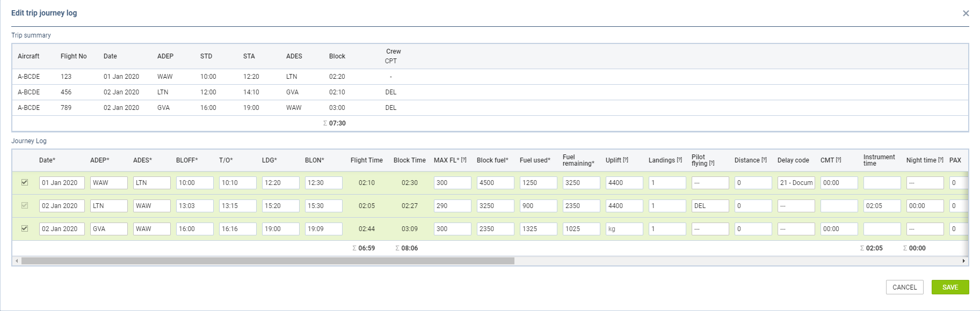Edit empty Uplift field showing kg
Viewport: 980px width, 311px height.
(624, 229)
